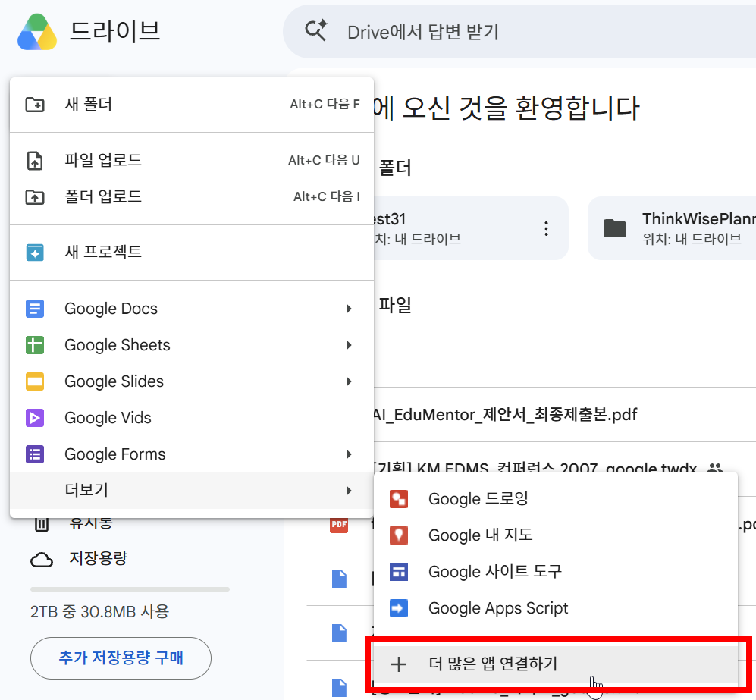Click the shared people icon on twdx file
This screenshot has height=700, width=756.
point(714,468)
